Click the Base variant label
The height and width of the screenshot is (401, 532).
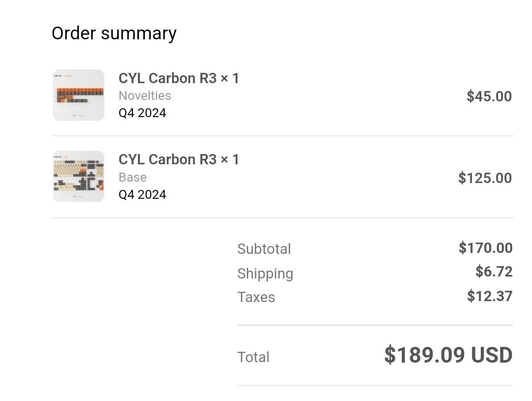(x=133, y=177)
